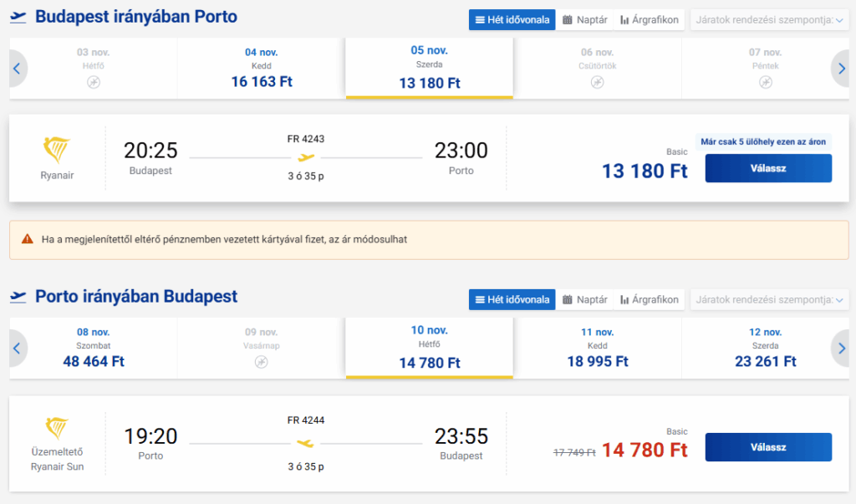Open the return Járatok rendezési szempontja dropdown

(769, 299)
